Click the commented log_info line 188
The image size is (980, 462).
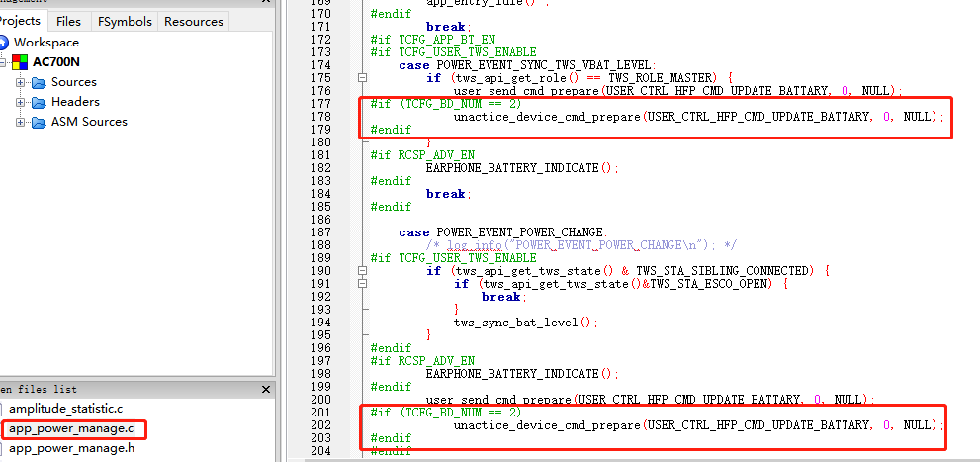[583, 245]
